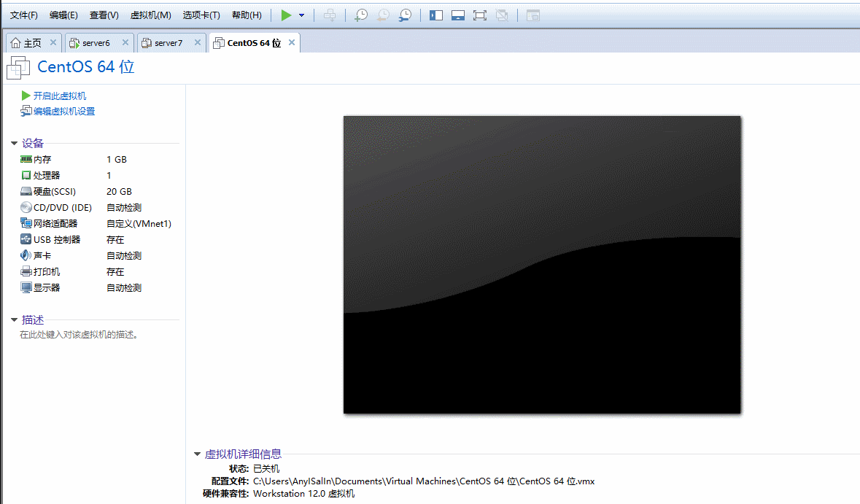This screenshot has width=860, height=504.
Task: Click the home icon on 主页 tab
Action: pyautogui.click(x=15, y=43)
